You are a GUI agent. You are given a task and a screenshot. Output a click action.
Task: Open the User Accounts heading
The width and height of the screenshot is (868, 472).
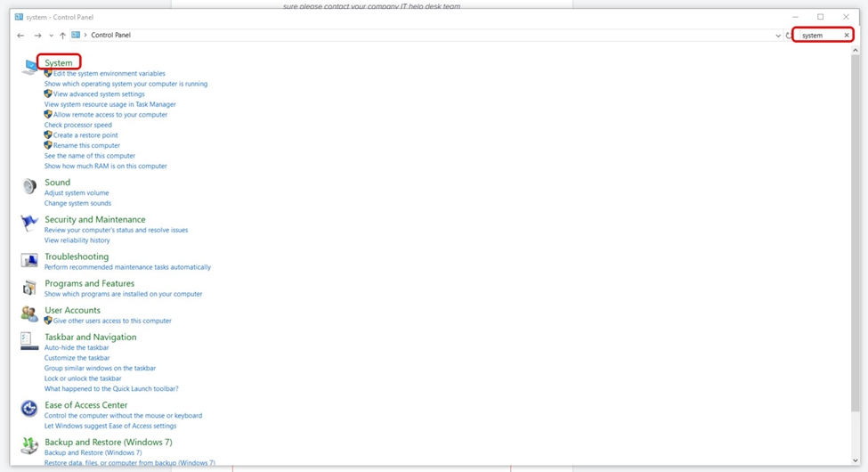pos(72,310)
